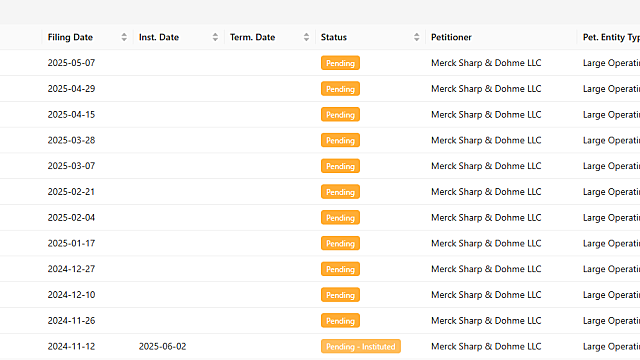Click Merck Sharp & Dohme LLC in 2024-12-27 row
Image resolution: width=640 pixels, height=360 pixels.
tap(486, 269)
